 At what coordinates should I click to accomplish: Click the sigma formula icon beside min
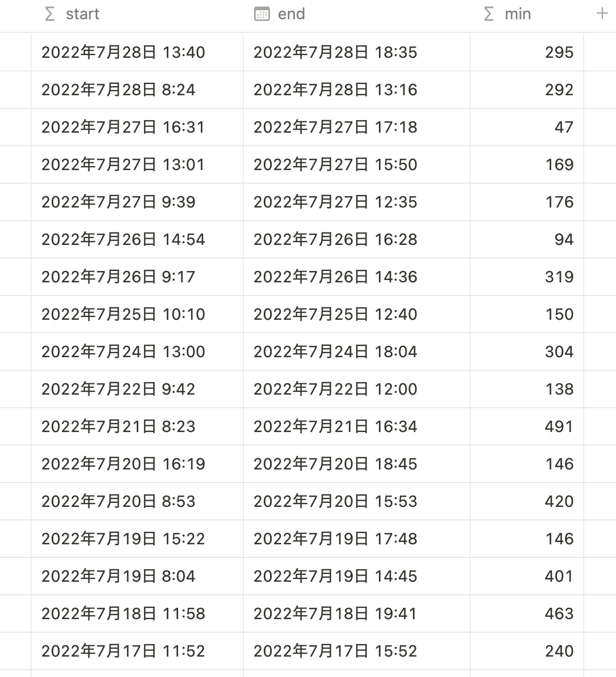click(489, 14)
